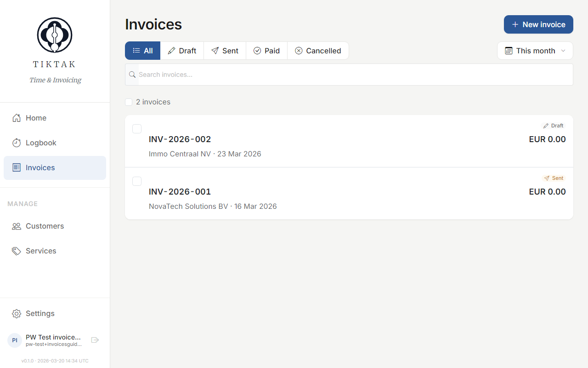Click the New invoice button
The image size is (588, 368).
click(x=538, y=24)
